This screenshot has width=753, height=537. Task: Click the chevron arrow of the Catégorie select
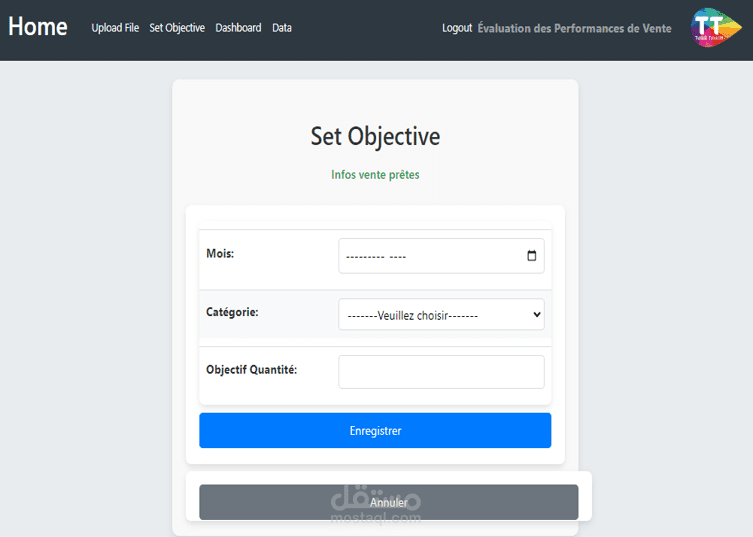[536, 315]
